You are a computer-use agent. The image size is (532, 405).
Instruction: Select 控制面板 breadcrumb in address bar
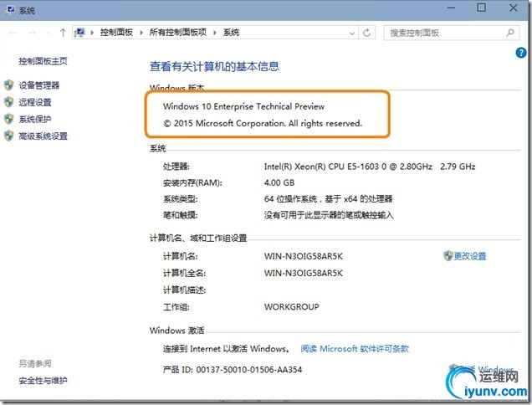tap(116, 33)
